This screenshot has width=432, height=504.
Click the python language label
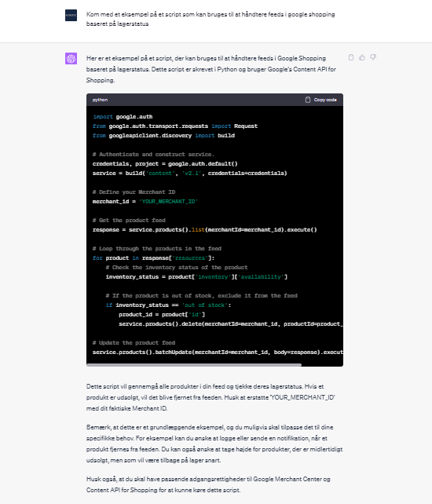pyautogui.click(x=100, y=100)
